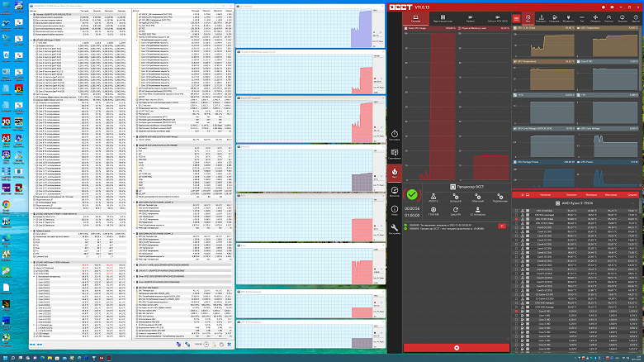This screenshot has width=644, height=362.
Task: Select the AVX instruction set option in OCCT test settings
Action: pyautogui.click(x=433, y=198)
